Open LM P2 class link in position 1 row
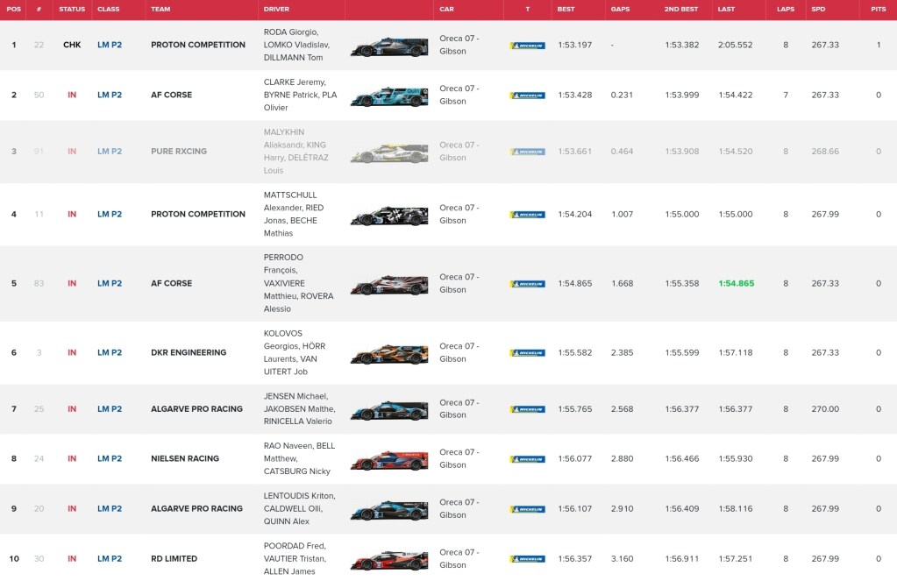The width and height of the screenshot is (897, 588). 110,45
